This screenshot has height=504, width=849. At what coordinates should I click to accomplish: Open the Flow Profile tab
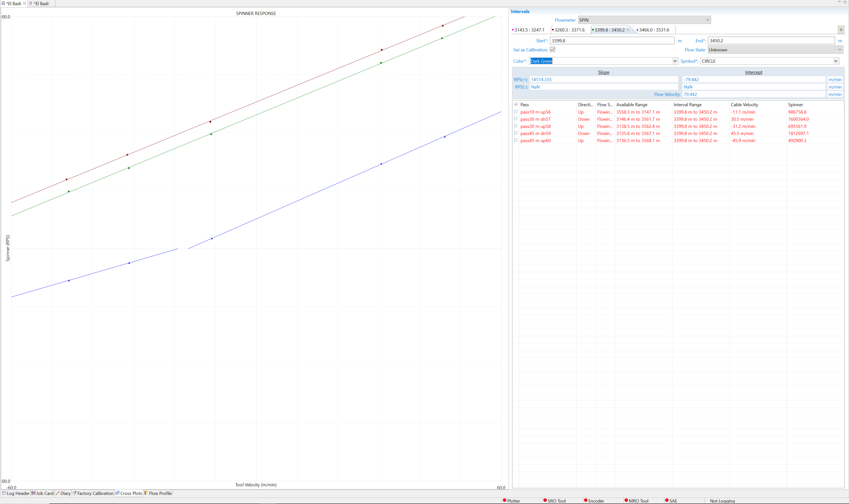tap(158, 493)
